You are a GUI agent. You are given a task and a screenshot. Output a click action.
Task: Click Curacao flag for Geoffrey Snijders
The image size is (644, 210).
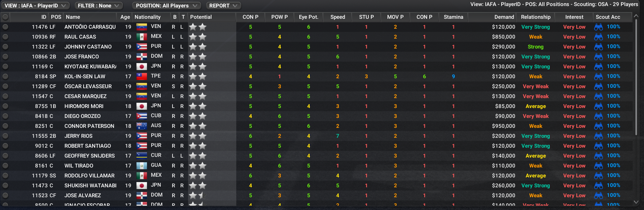tap(142, 156)
